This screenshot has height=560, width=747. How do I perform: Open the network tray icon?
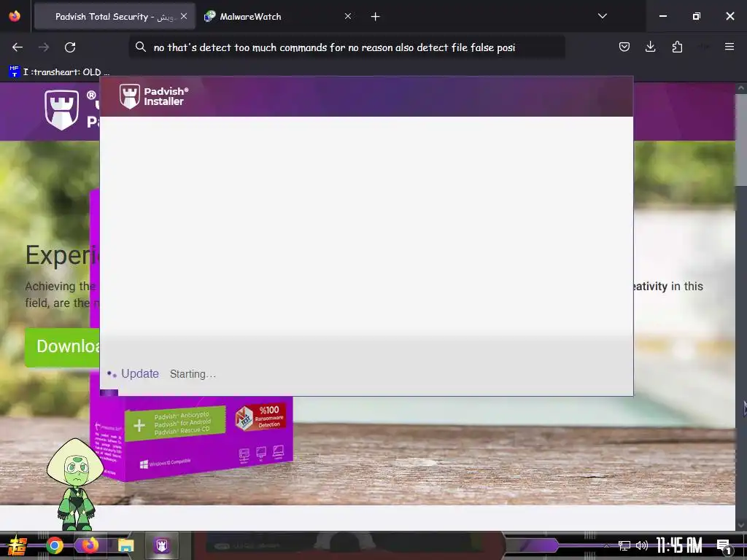[x=624, y=545]
